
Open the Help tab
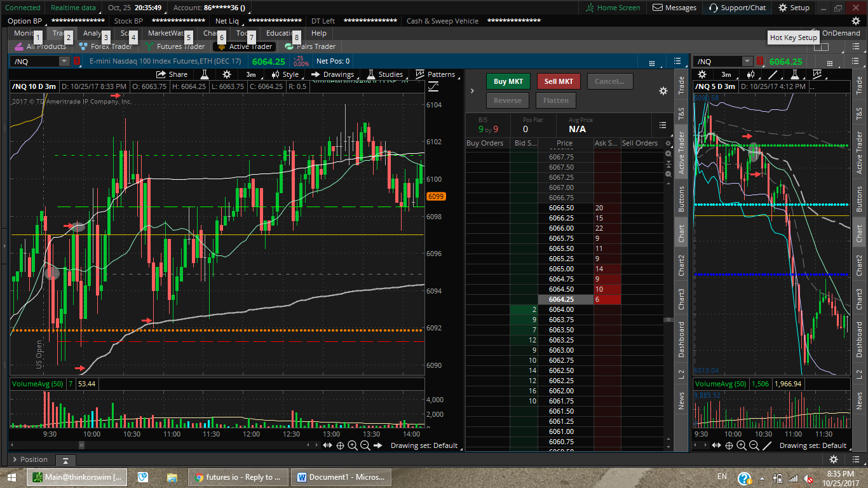coord(319,33)
